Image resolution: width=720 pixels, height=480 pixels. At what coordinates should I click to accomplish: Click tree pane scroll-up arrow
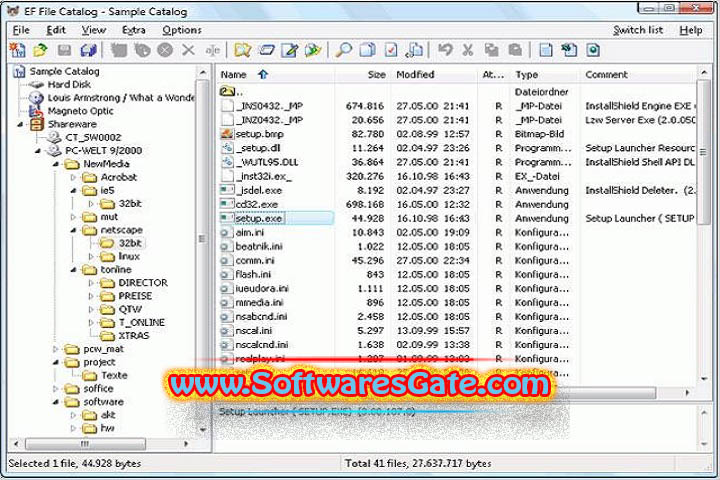(202, 73)
